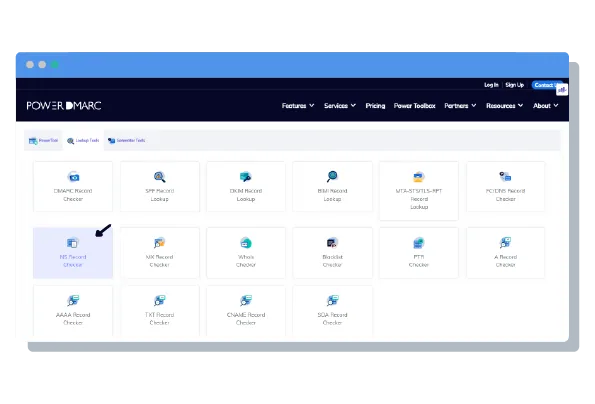Expand the Features dropdown menu
595x404 pixels.
click(298, 106)
